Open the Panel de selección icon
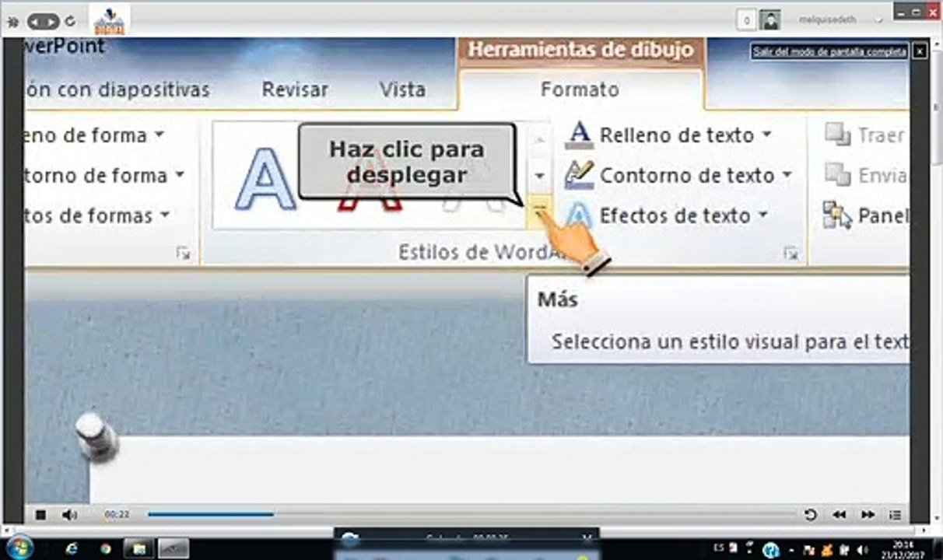This screenshot has width=943, height=560. click(838, 215)
